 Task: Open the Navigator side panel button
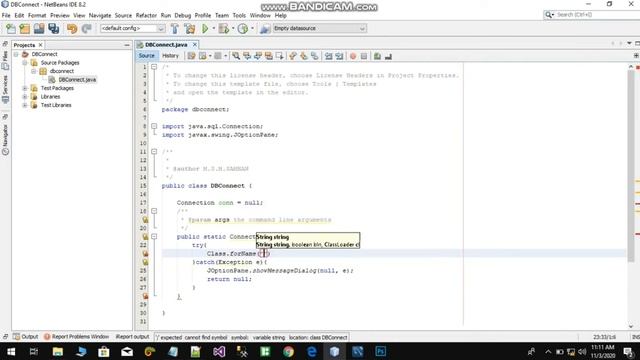click(x=5, y=140)
